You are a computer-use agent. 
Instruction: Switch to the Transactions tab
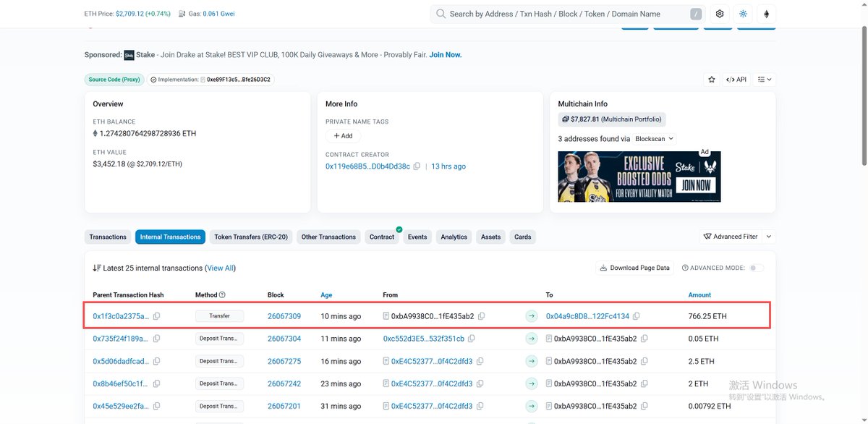[x=108, y=237]
